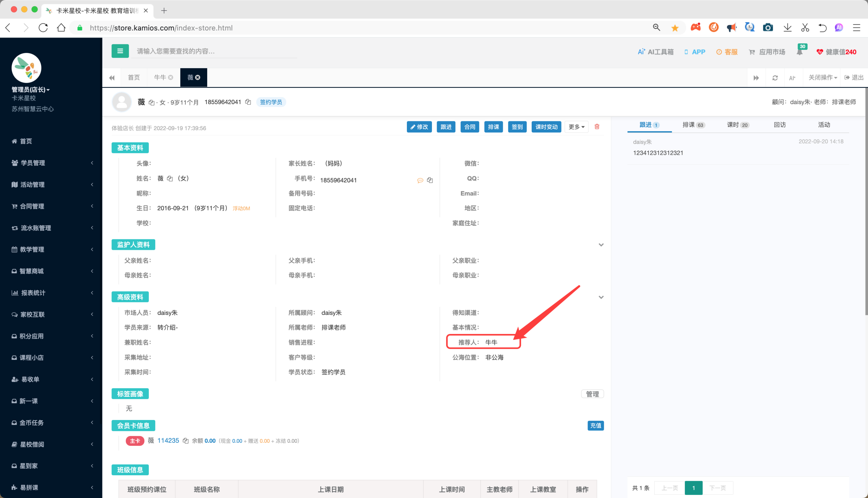
Task: Switch to the 课时 tab
Action: [x=738, y=125]
